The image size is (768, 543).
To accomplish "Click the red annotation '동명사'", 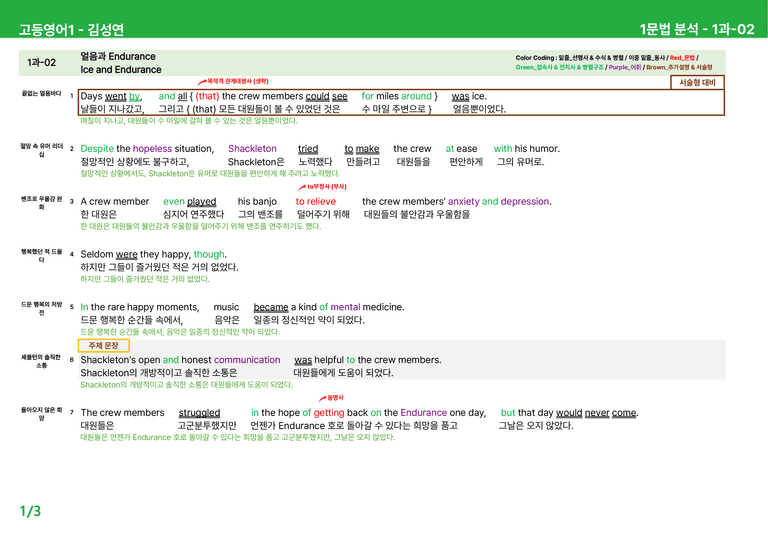I will (336, 398).
